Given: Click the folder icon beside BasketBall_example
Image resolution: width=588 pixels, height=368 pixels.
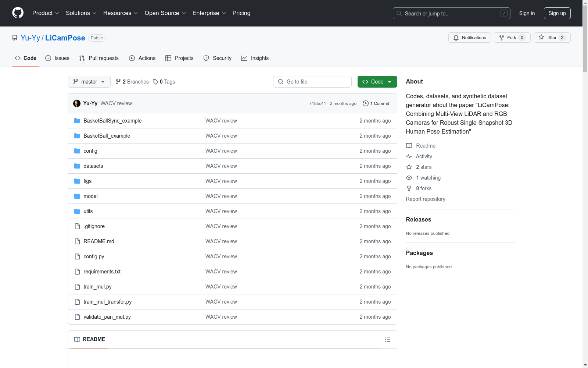Looking at the screenshot, I should point(77,136).
